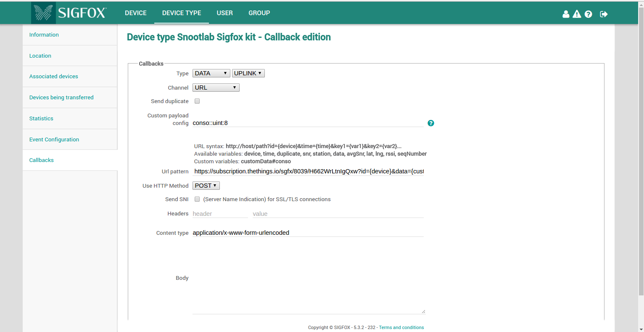This screenshot has height=332, width=644.
Task: Click the SIGFOX logo
Action: 69,13
